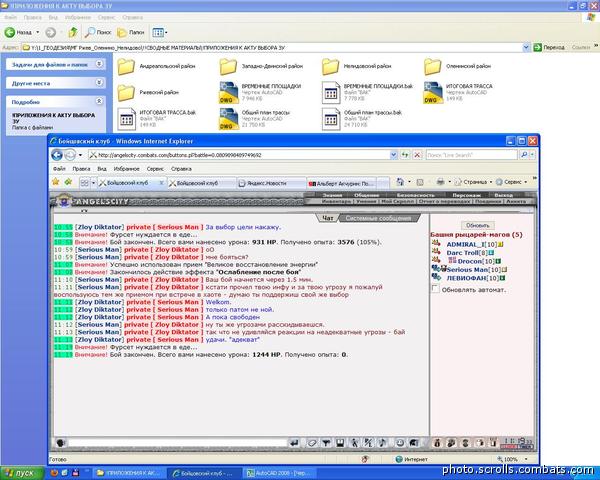The image size is (600, 480).
Task: Click the Start button on taskbar
Action: pos(22,473)
